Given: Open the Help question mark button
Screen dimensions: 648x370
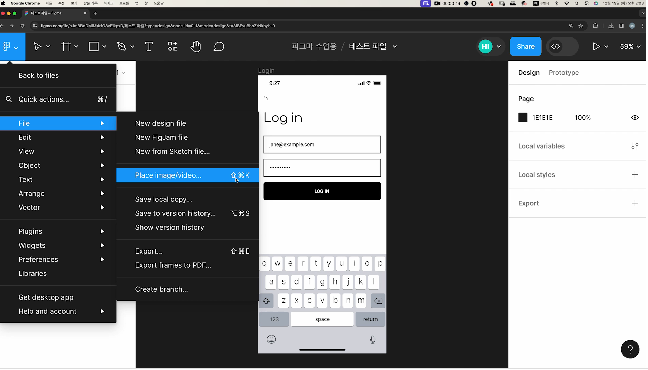Looking at the screenshot, I should (x=630, y=349).
